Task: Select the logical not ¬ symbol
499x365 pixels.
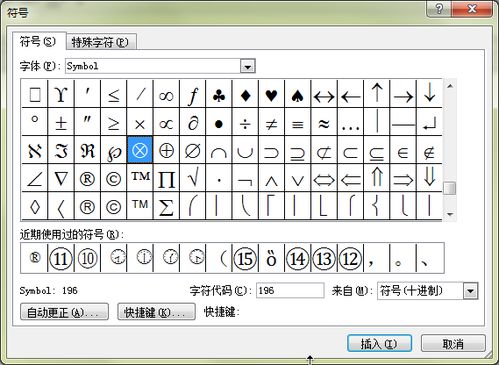Action: [245, 178]
